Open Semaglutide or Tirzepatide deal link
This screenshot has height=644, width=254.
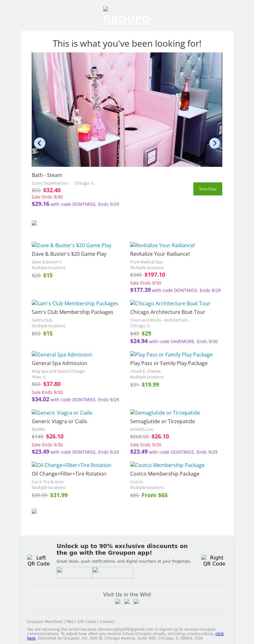click(165, 413)
